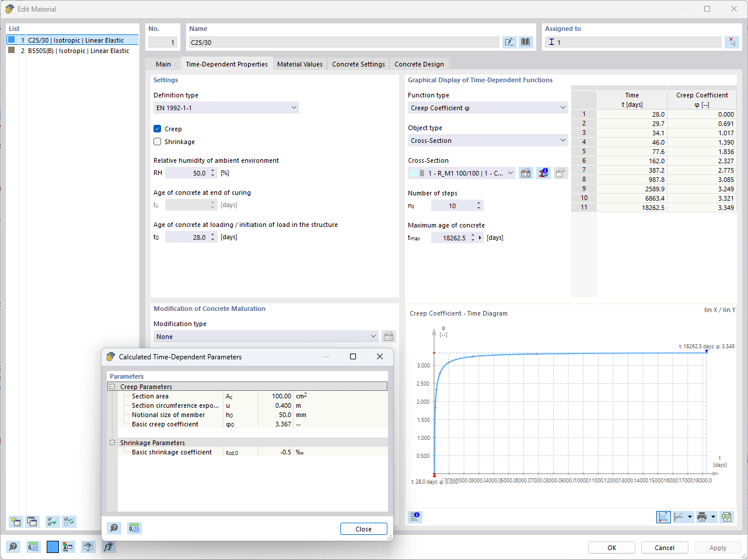Screen dimensions: 748x560
Task: Select B550S(B) Isotropic Linear Elastic list item
Action: (x=73, y=51)
